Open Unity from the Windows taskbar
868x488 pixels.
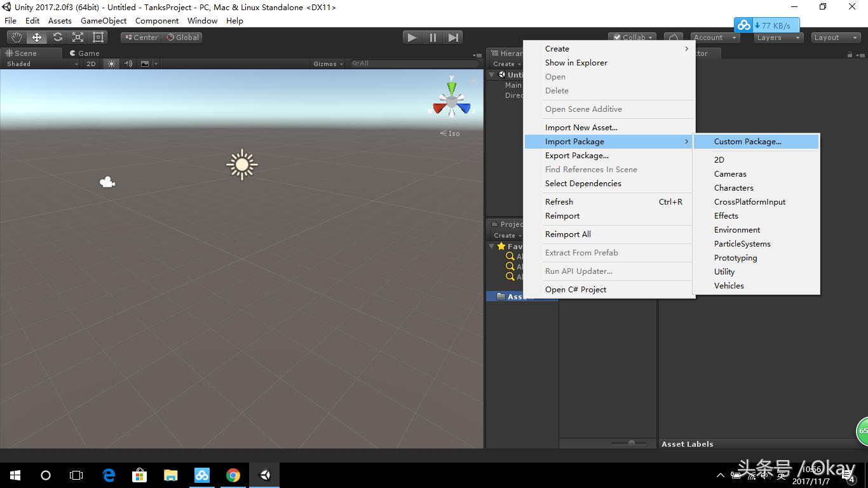click(264, 475)
